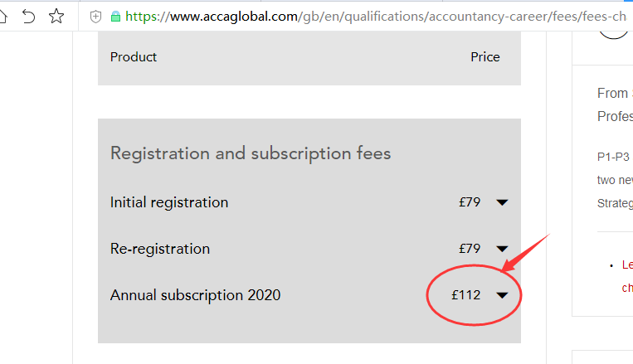Select the Re-registration row label
Screen dimensions: 633x364
pyautogui.click(x=159, y=249)
